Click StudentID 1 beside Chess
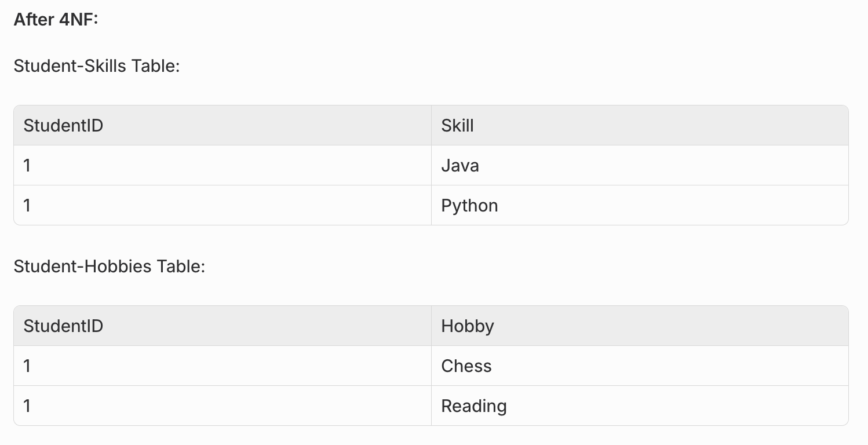 [27, 366]
